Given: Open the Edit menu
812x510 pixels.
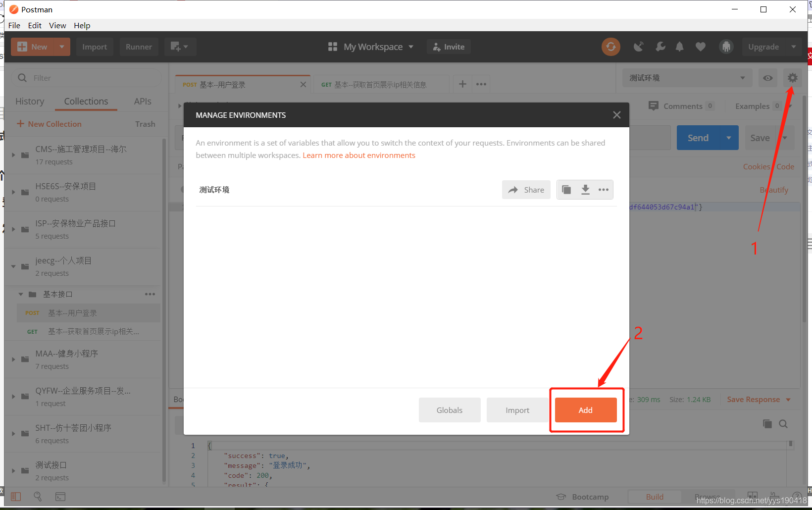Looking at the screenshot, I should pos(35,25).
